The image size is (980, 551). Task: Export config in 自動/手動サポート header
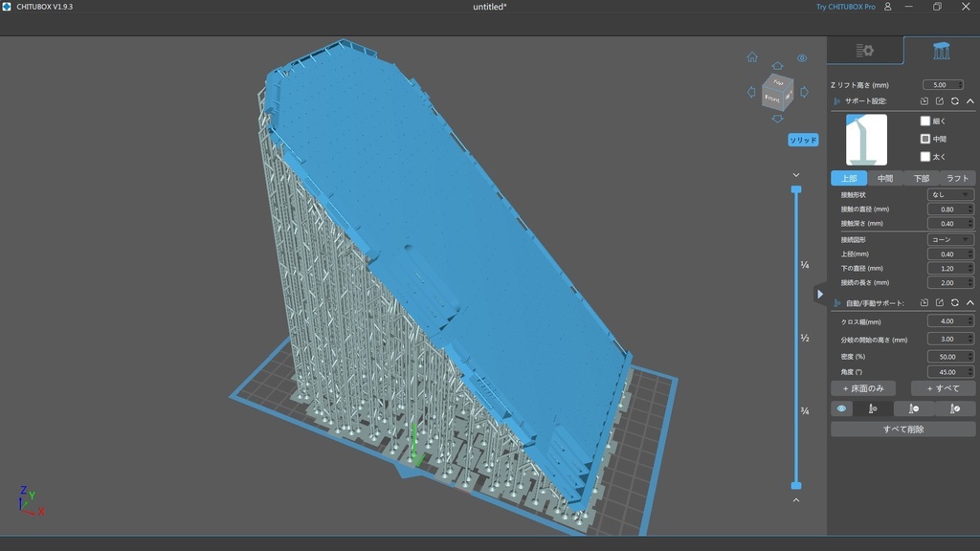940,303
